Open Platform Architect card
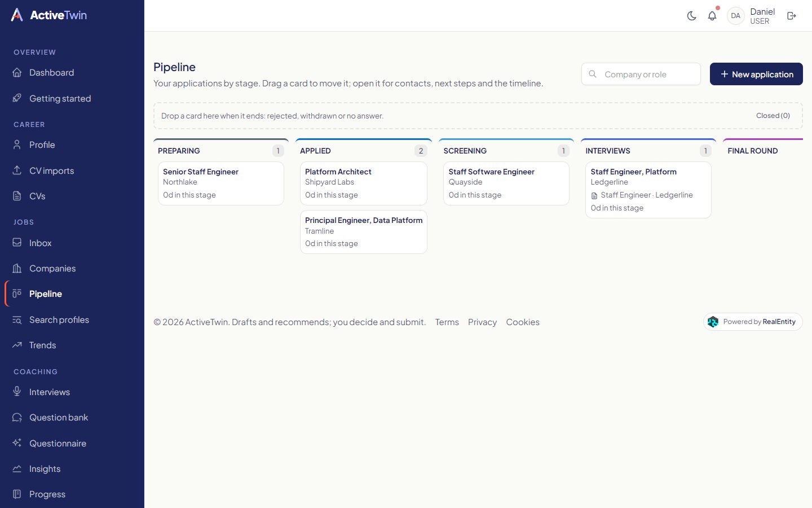812x508 pixels. coord(364,183)
